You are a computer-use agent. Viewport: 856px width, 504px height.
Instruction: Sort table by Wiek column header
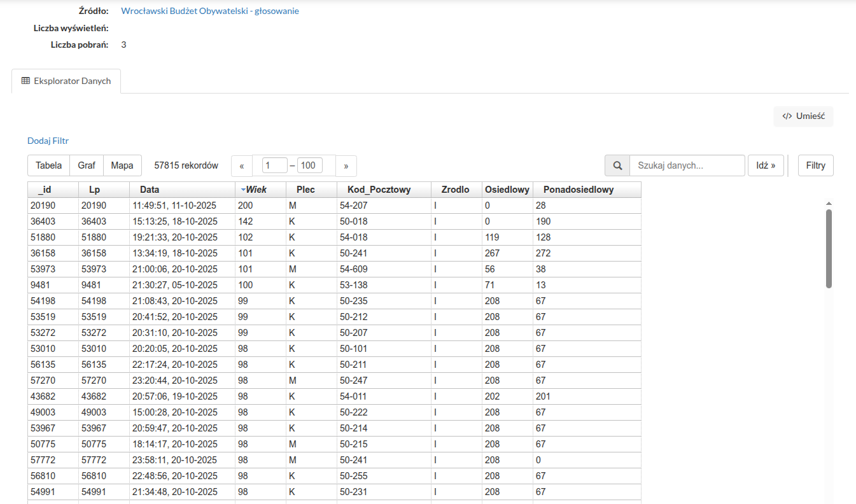point(256,190)
